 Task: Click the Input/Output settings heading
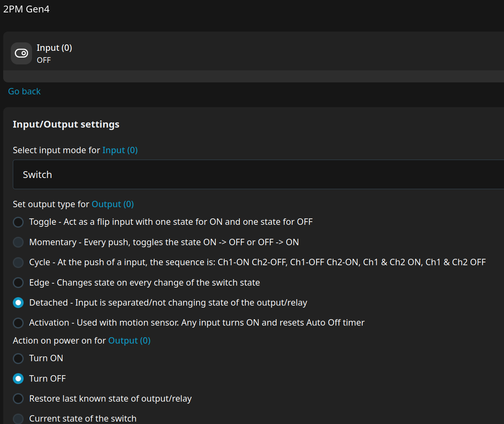click(x=66, y=124)
